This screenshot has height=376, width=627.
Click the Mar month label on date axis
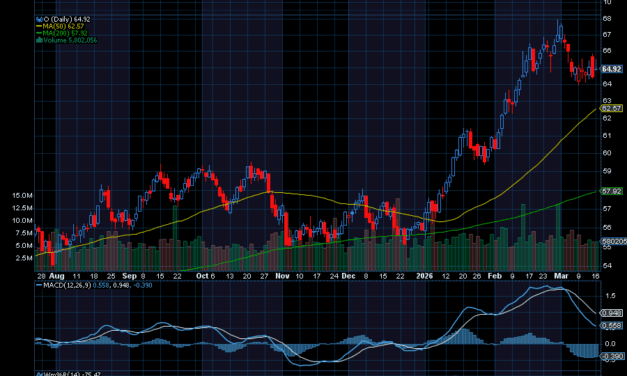coord(561,276)
